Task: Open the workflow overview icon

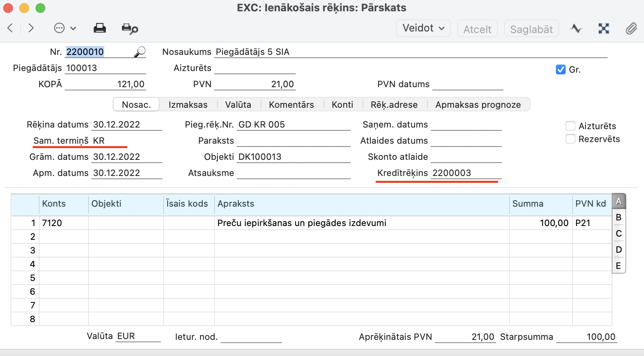Action: (604, 29)
